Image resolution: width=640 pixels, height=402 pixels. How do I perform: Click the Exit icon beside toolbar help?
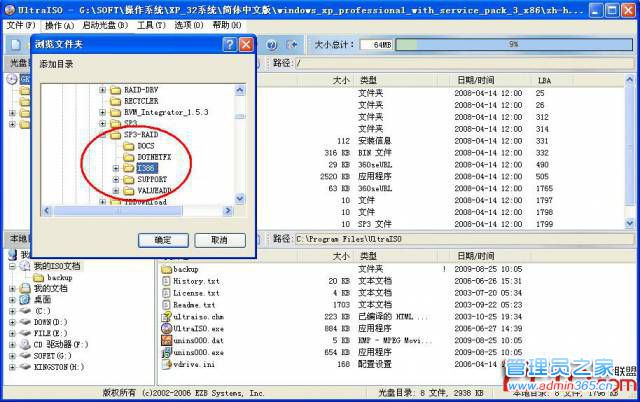tap(292, 45)
